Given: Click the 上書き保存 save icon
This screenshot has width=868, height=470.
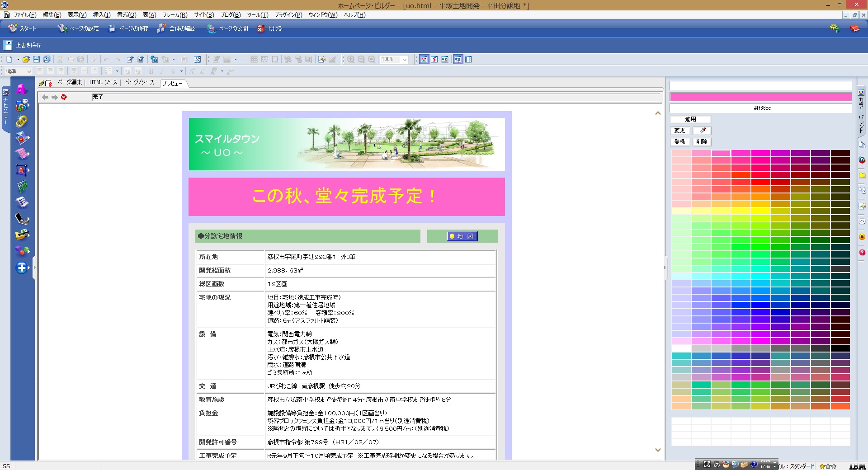Looking at the screenshot, I should click(x=8, y=45).
